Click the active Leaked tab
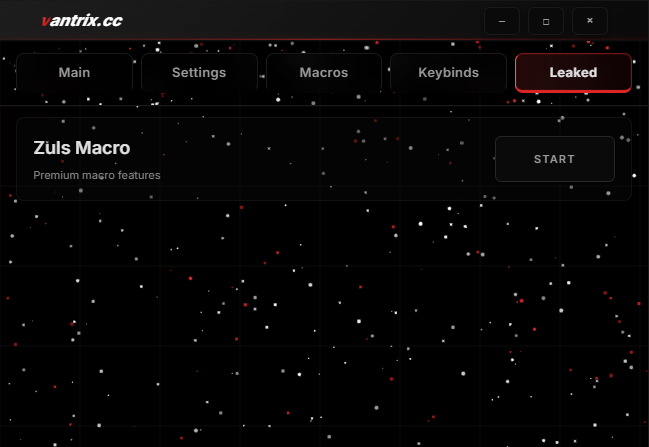The image size is (649, 447). (573, 72)
